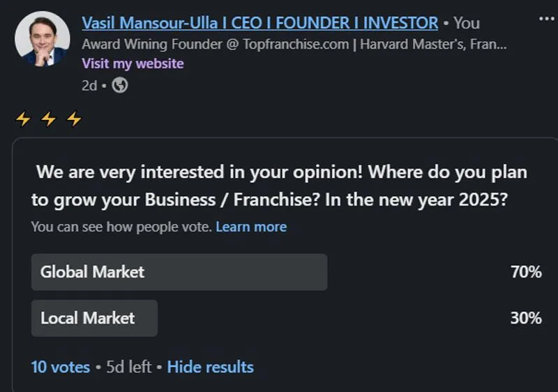
Task: Open the Vasil Mansour-Ulla author name link
Action: 259,22
